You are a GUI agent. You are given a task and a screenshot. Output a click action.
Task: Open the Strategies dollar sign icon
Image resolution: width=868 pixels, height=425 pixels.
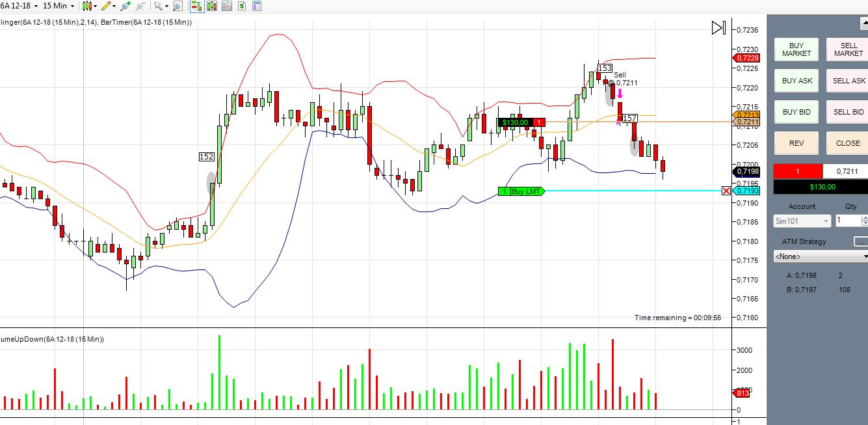click(x=242, y=6)
